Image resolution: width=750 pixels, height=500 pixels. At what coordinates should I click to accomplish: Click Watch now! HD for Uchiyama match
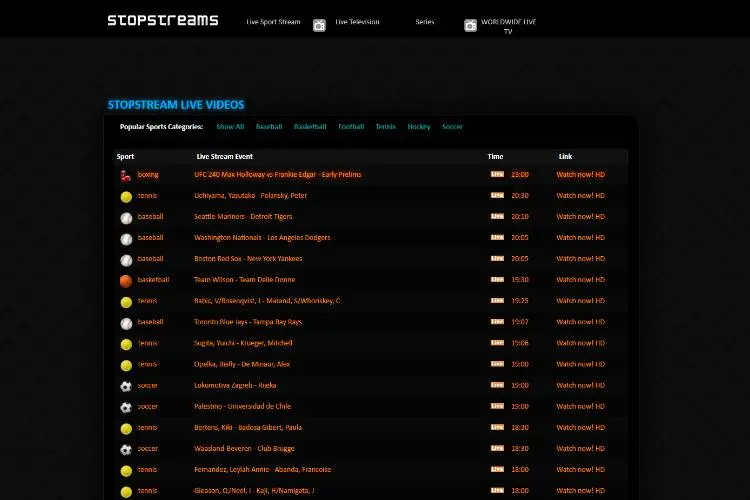(581, 196)
